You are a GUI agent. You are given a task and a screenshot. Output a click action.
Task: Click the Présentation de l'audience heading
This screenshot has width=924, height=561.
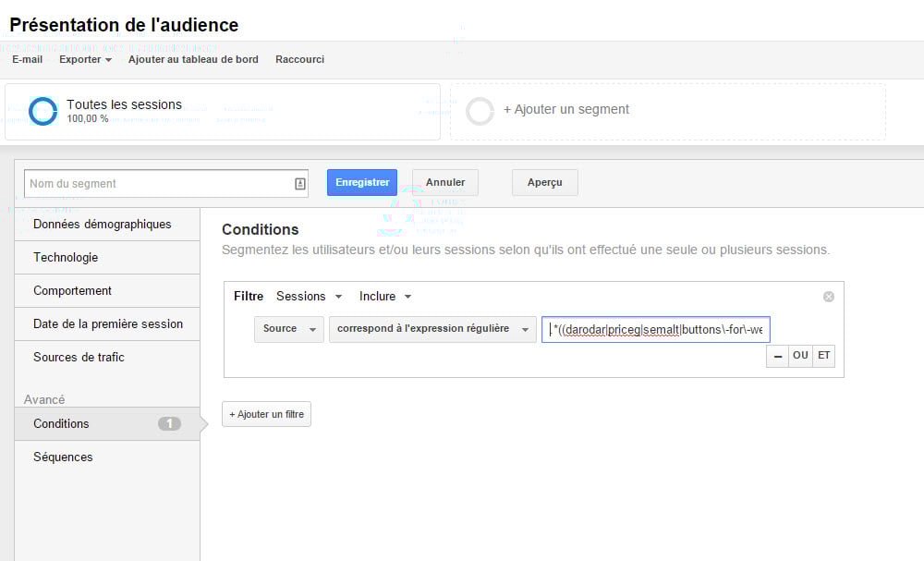point(124,25)
